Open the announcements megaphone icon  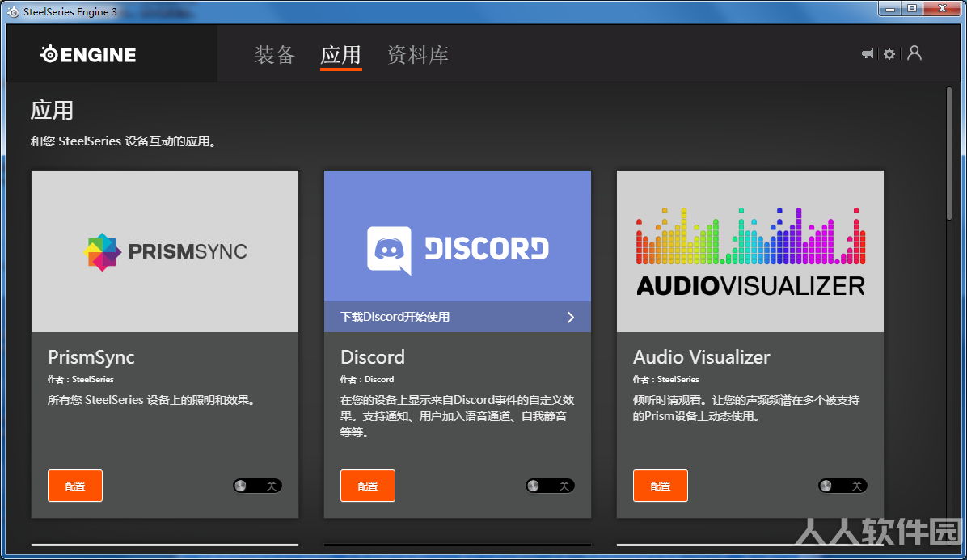[x=868, y=54]
